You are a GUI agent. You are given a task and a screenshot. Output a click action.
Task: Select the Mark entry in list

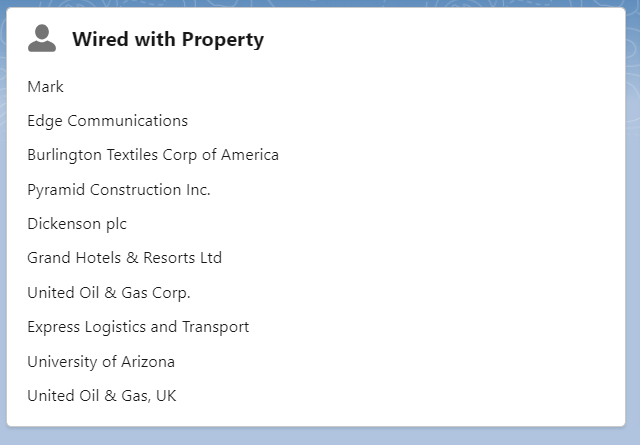[45, 87]
